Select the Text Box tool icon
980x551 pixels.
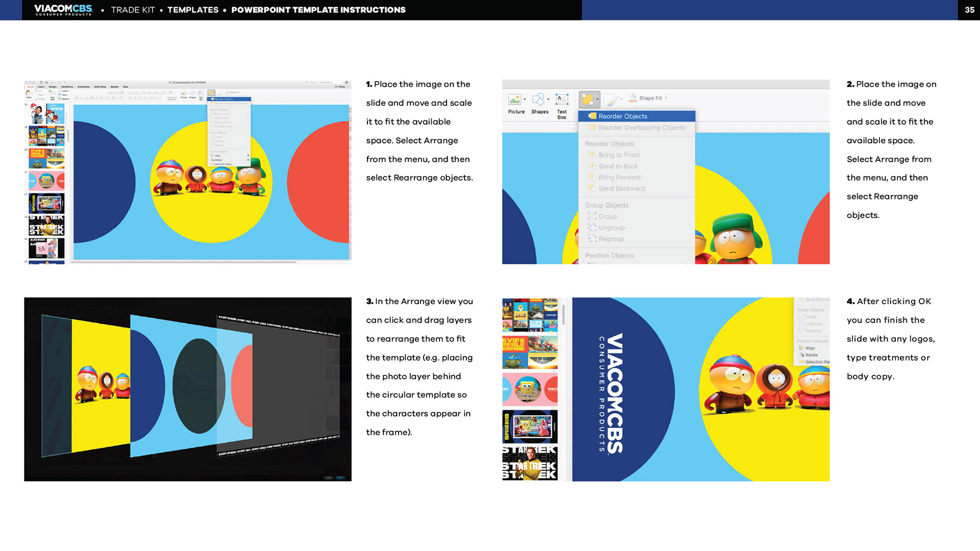click(x=561, y=99)
